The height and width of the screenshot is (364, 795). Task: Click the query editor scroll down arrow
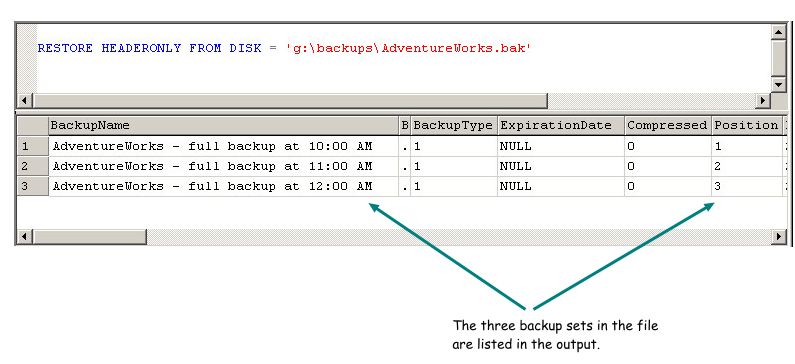778,84
